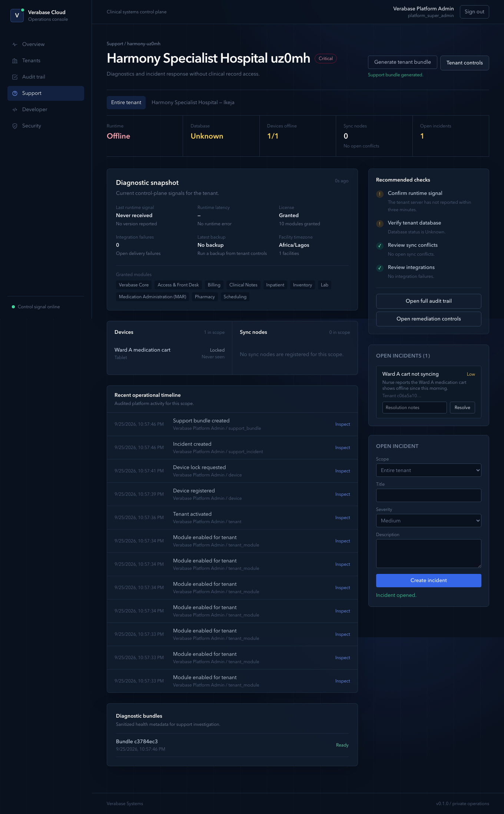Click the incident Title input field
504x814 pixels.
pos(429,495)
